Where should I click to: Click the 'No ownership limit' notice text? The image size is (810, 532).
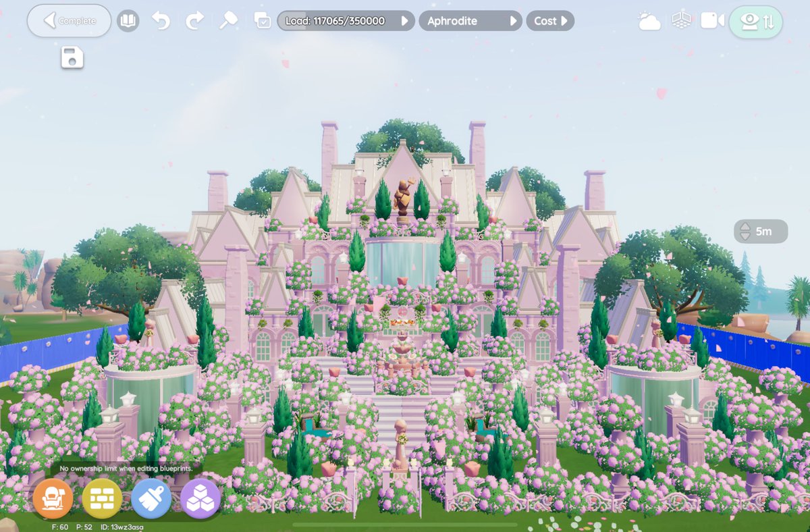pos(126,468)
